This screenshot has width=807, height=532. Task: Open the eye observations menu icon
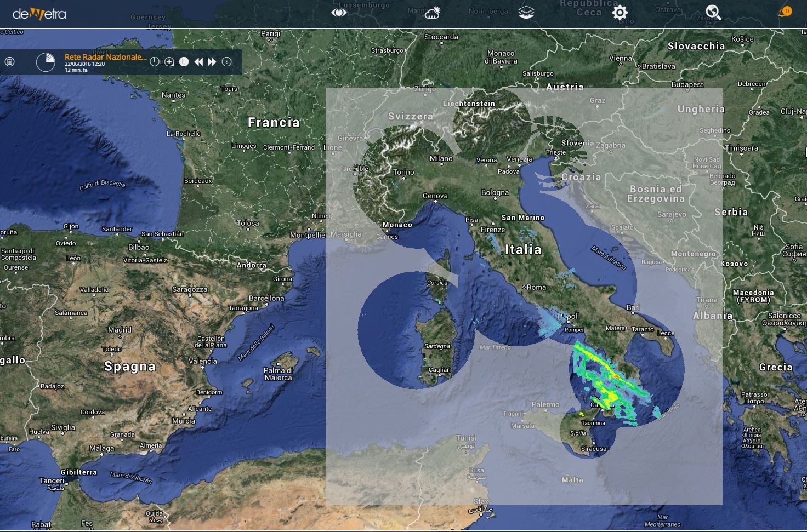339,12
